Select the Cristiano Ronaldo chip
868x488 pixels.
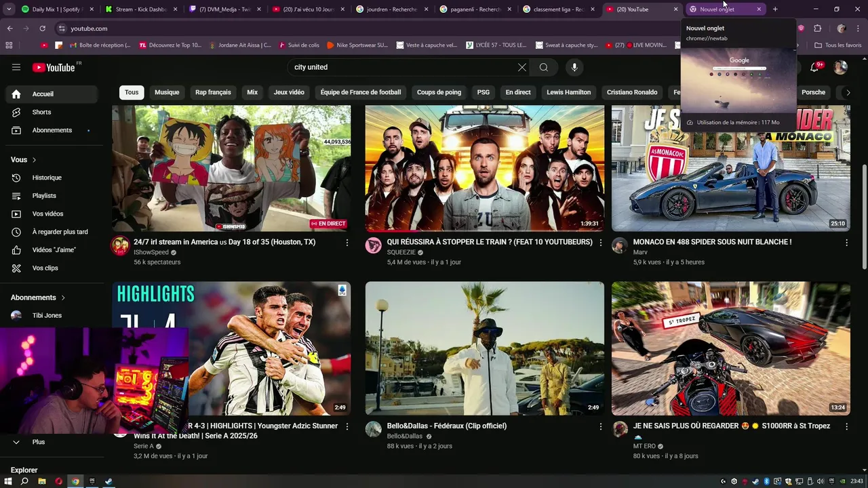pyautogui.click(x=632, y=92)
